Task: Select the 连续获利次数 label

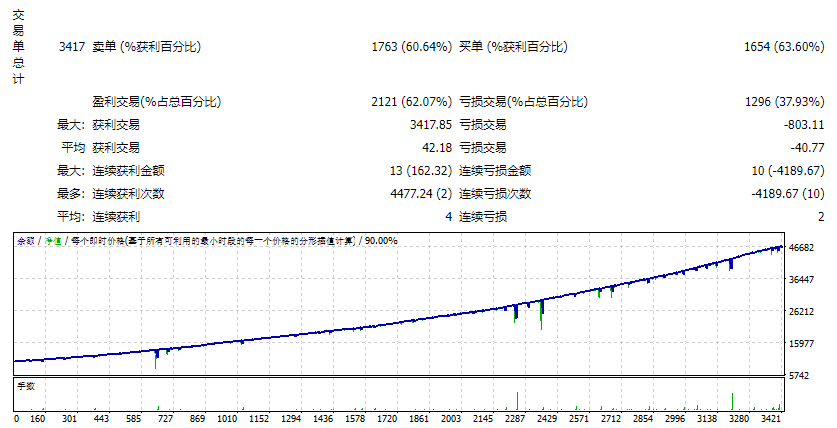Action: (128, 194)
